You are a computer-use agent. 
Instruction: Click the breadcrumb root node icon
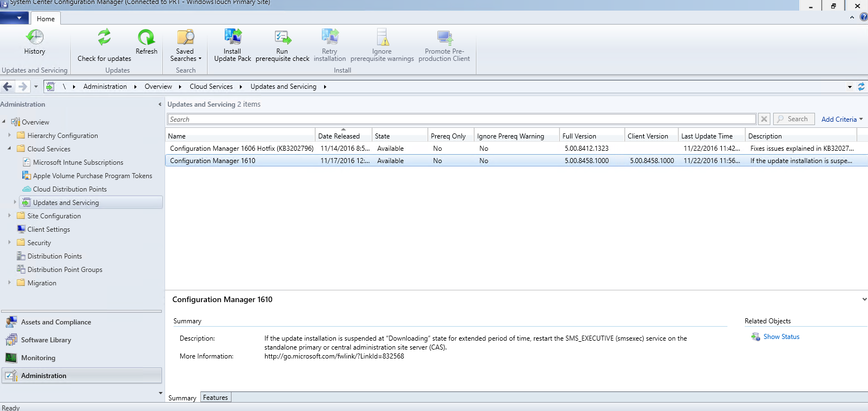(51, 87)
